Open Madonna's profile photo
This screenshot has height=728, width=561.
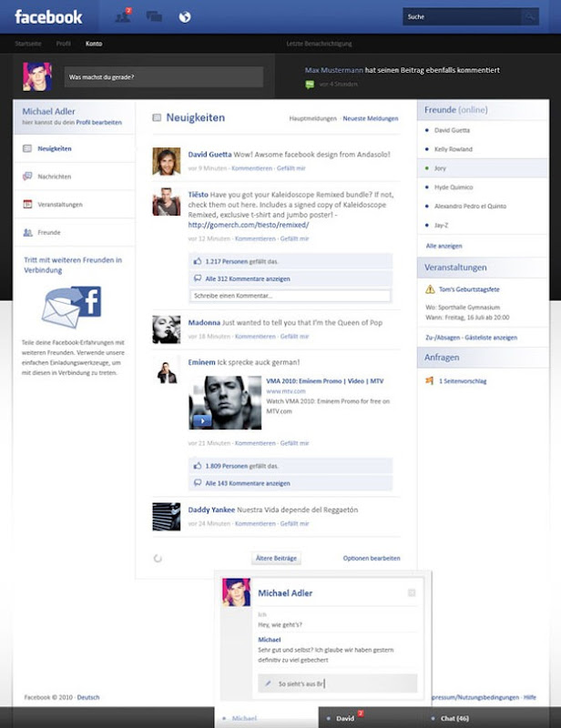pyautogui.click(x=167, y=329)
